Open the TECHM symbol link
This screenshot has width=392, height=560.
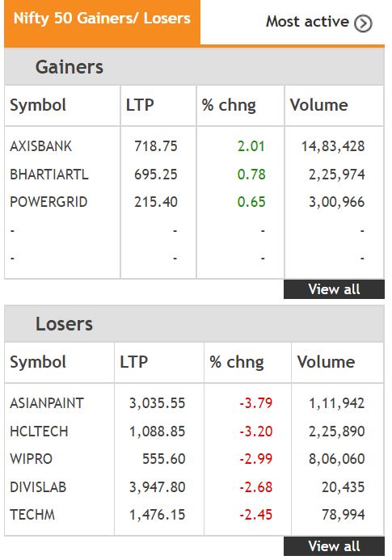[32, 515]
